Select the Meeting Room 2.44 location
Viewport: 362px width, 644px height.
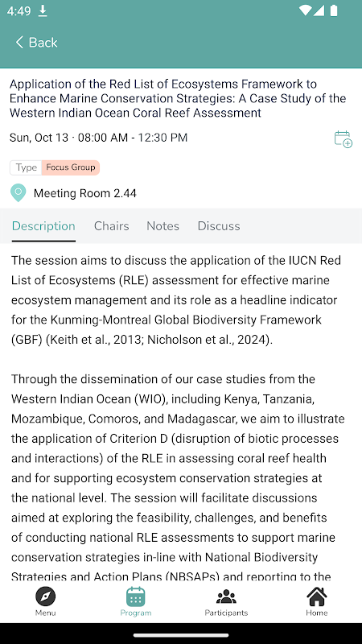(85, 193)
